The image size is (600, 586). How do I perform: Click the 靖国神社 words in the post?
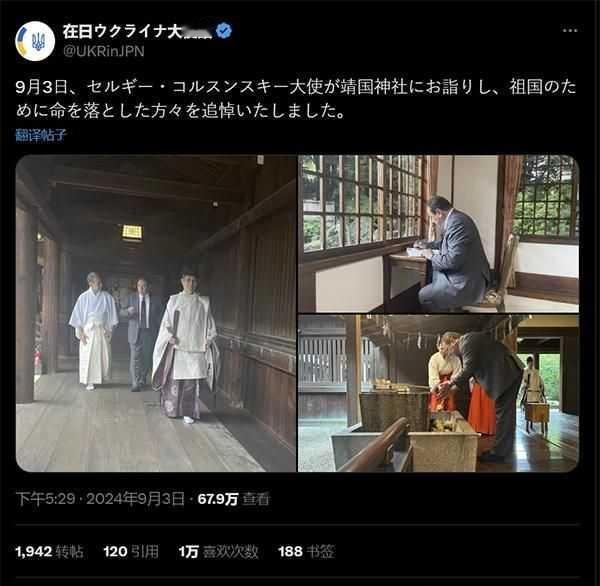point(374,87)
